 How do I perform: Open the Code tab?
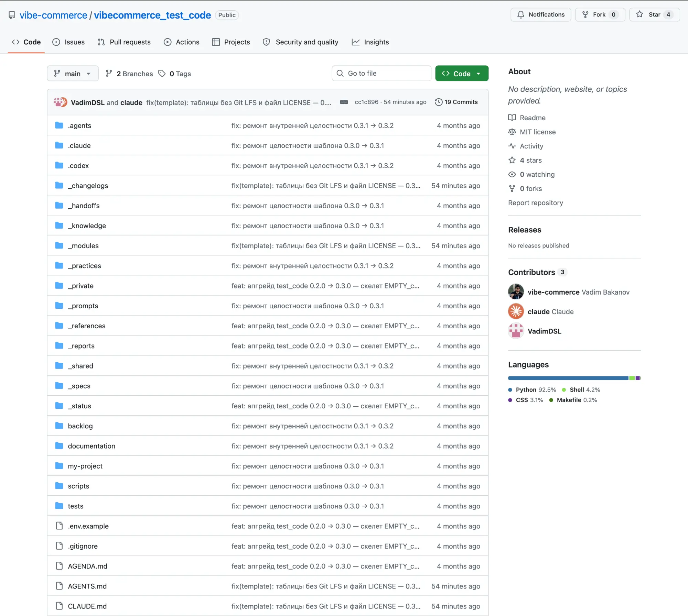pos(26,42)
